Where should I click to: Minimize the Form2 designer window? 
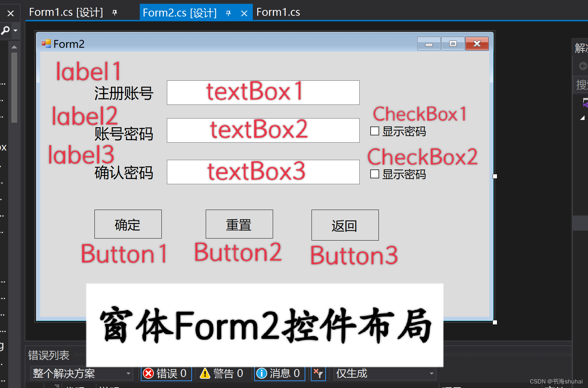[429, 44]
